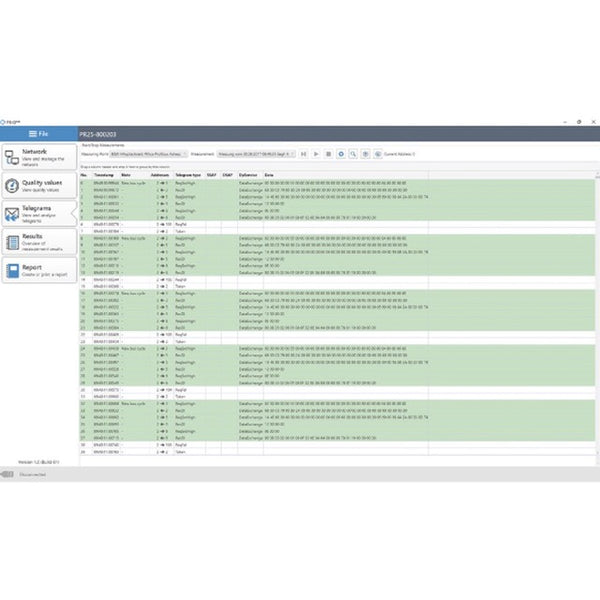600x600 pixels.
Task: Click the 'Current Address: 0' label
Action: (x=399, y=154)
